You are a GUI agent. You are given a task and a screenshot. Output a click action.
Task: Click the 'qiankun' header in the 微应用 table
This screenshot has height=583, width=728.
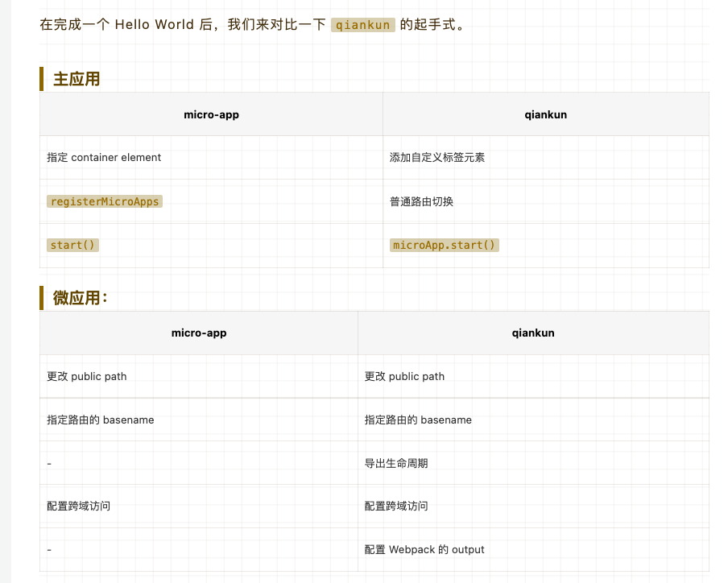533,333
